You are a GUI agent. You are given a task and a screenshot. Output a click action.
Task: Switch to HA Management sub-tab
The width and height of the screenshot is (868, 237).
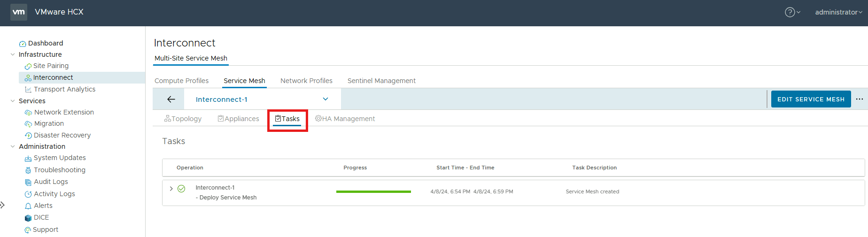point(345,119)
